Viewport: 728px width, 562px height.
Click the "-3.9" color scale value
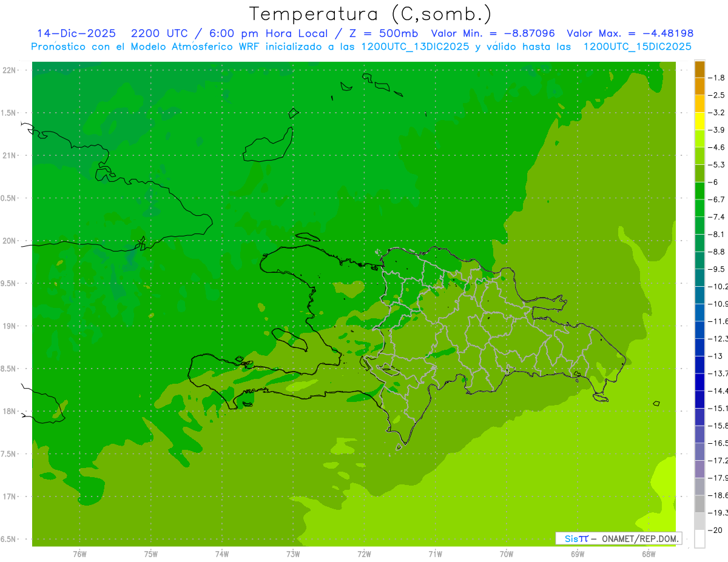716,130
